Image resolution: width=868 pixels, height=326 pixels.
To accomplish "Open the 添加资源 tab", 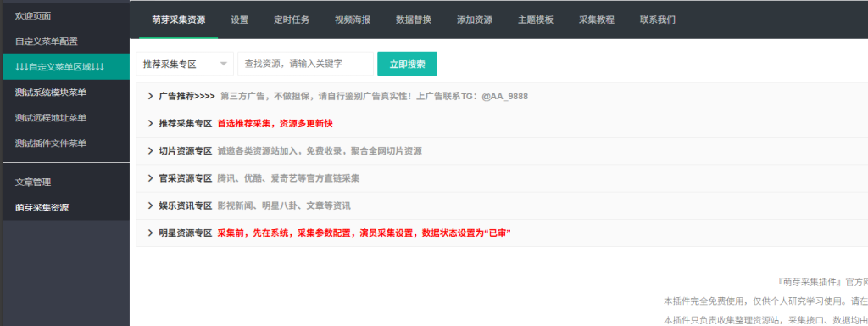I will point(475,20).
